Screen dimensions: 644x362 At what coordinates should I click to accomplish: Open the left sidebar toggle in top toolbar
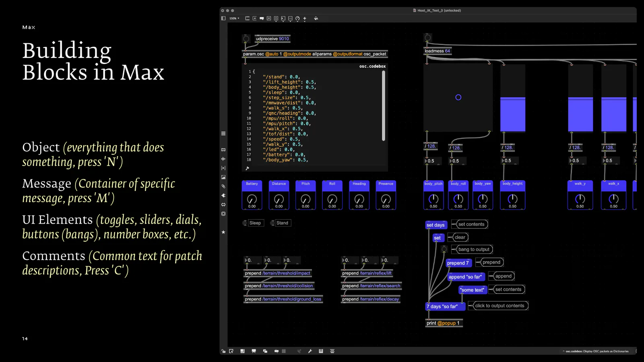tap(223, 19)
